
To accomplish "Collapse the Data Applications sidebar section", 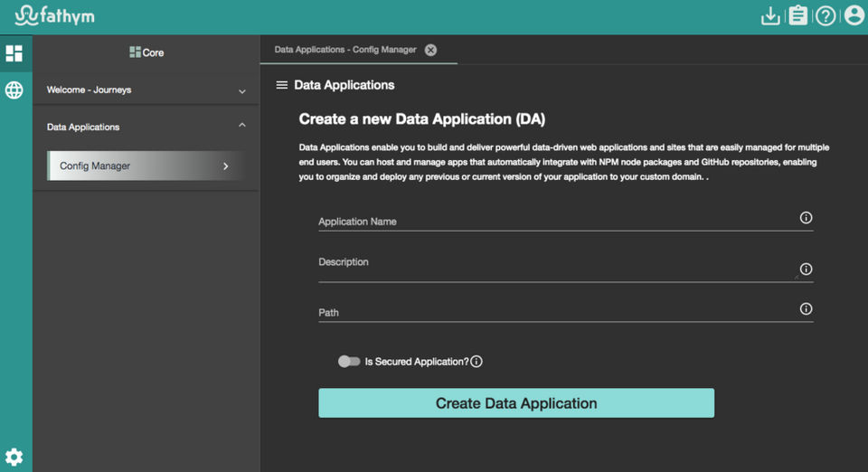I will (x=242, y=126).
